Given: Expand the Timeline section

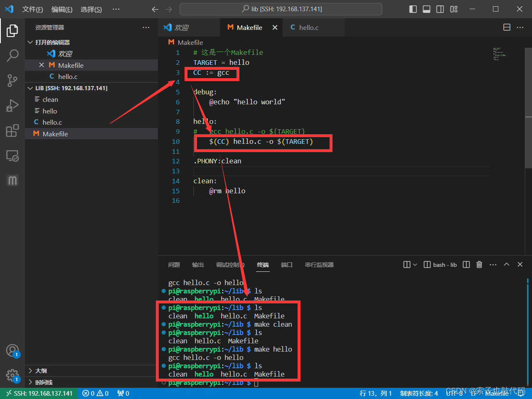Looking at the screenshot, I should click(x=91, y=382).
